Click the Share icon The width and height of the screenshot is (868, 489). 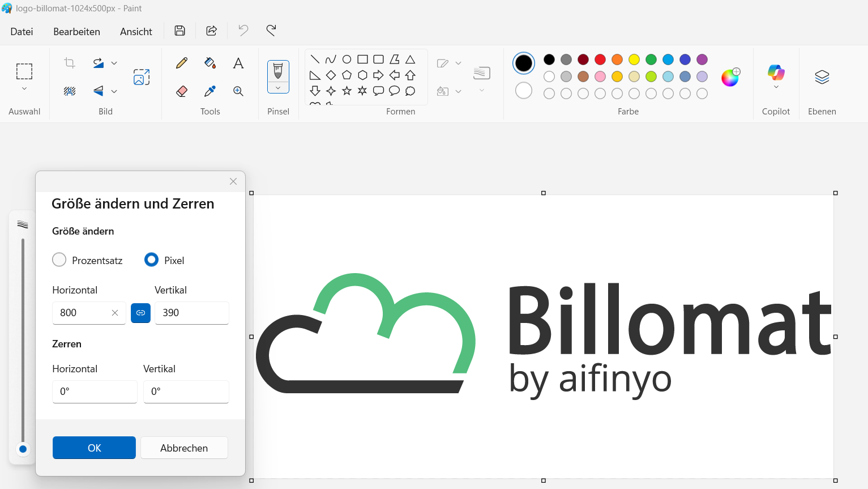pos(211,31)
